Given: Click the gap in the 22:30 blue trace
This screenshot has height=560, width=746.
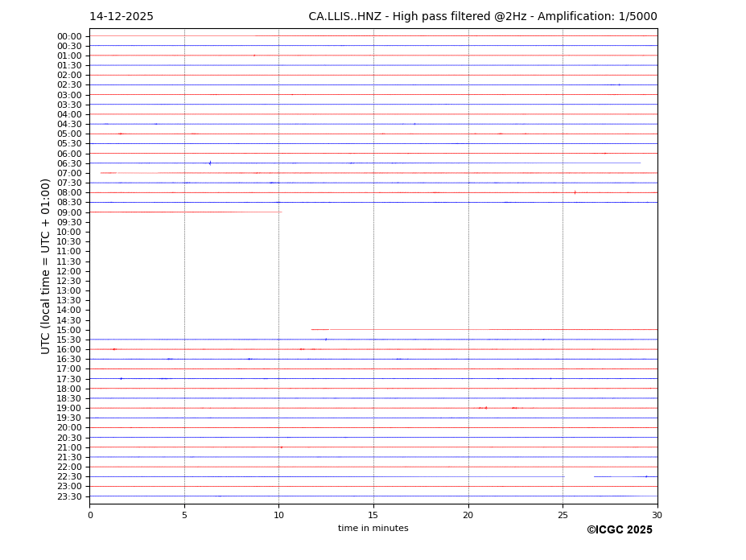Looking at the screenshot, I should click(x=579, y=476).
